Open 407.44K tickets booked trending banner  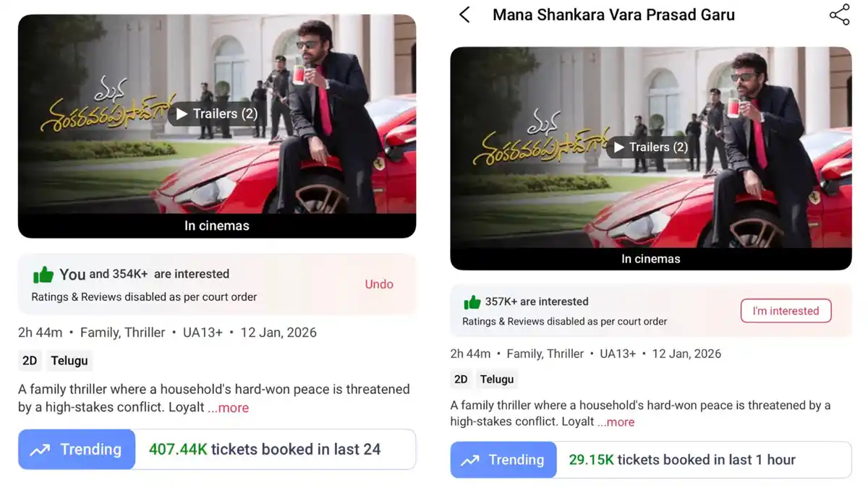pos(217,449)
